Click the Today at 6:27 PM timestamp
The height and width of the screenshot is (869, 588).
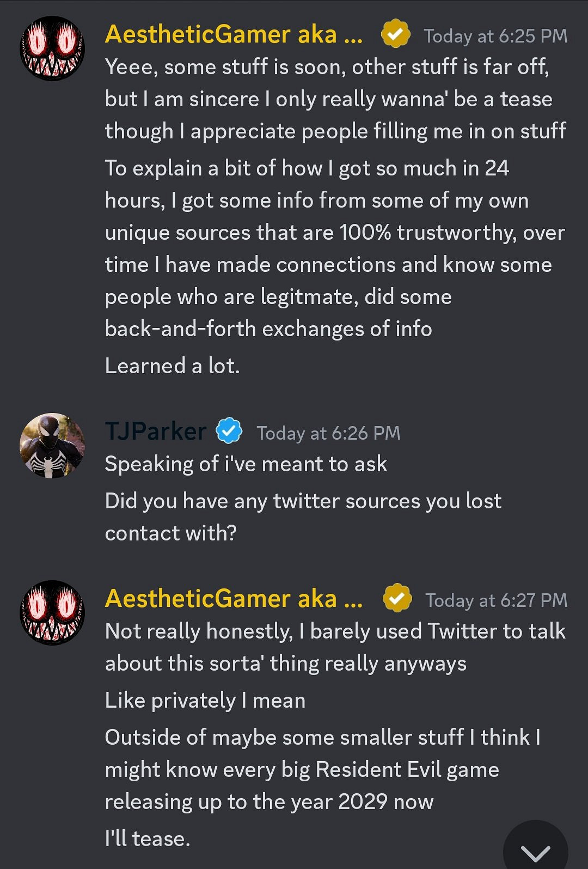(496, 600)
